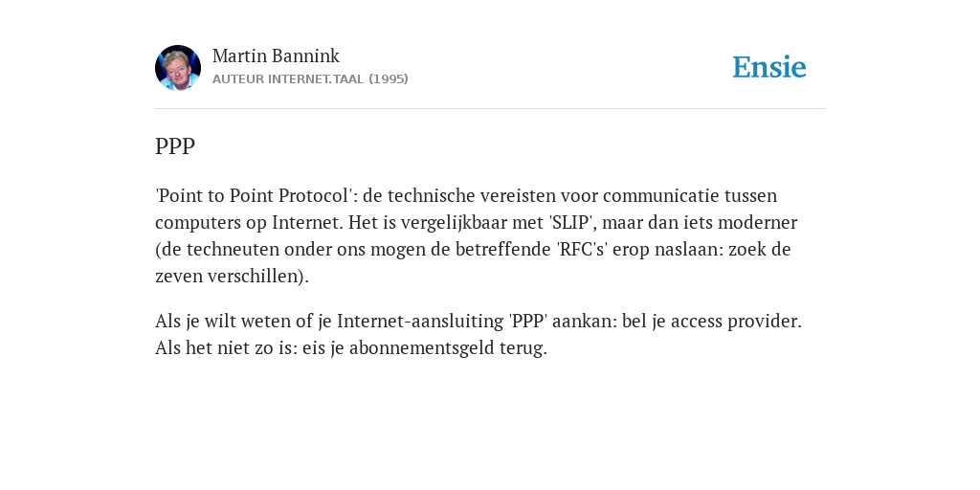980x490 pixels.
Task: Click the '(1995)' year label
Action: 389,79
